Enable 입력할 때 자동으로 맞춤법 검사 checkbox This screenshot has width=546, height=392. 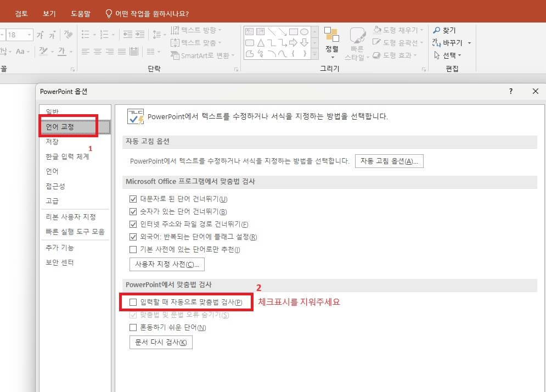tap(133, 302)
